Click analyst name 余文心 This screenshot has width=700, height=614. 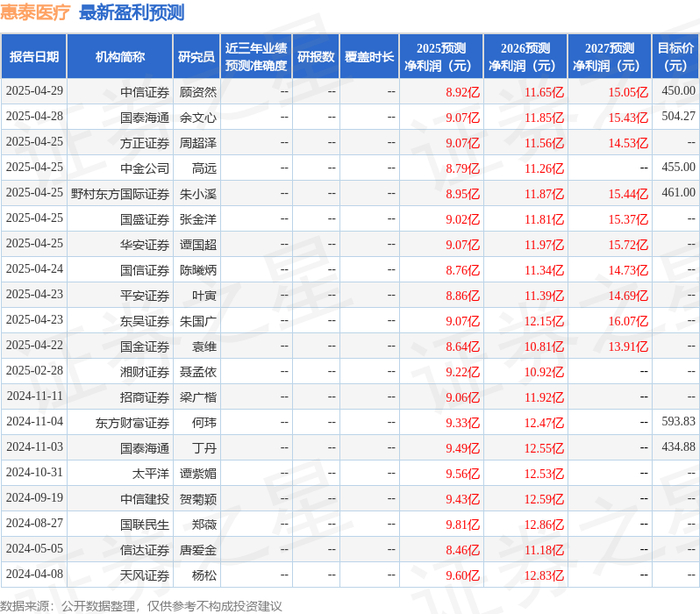click(198, 117)
